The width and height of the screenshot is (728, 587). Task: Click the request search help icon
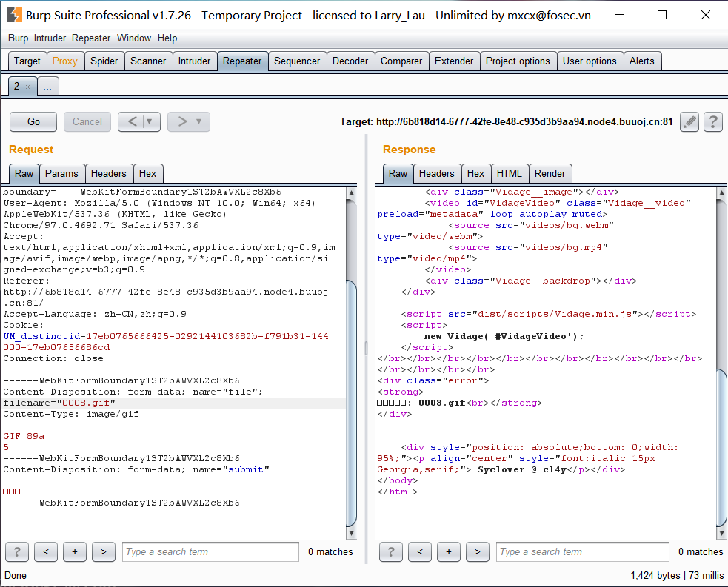(x=16, y=551)
